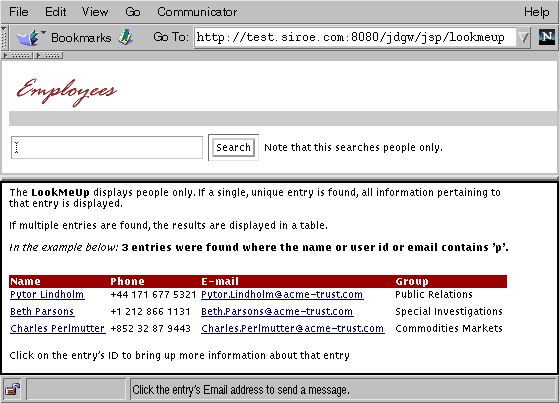Email Charles.Perlmutter@acme-trust.com
The height and width of the screenshot is (403, 559).
pyautogui.click(x=293, y=328)
